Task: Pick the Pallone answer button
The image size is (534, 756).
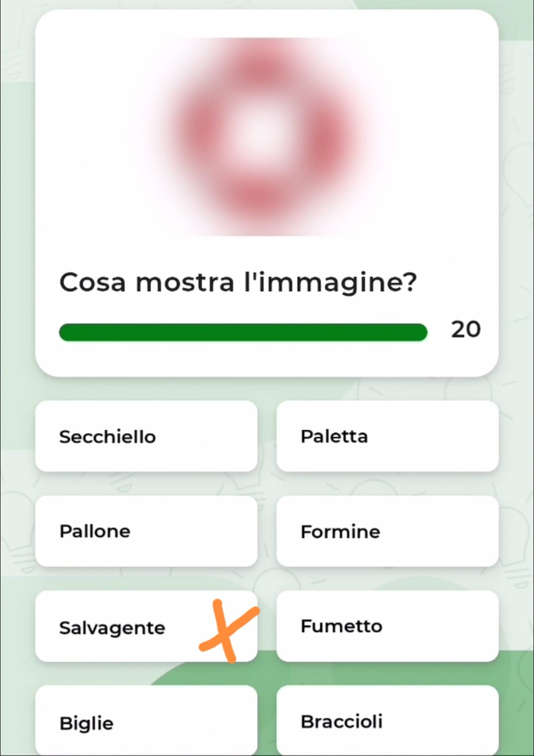Action: click(x=146, y=531)
